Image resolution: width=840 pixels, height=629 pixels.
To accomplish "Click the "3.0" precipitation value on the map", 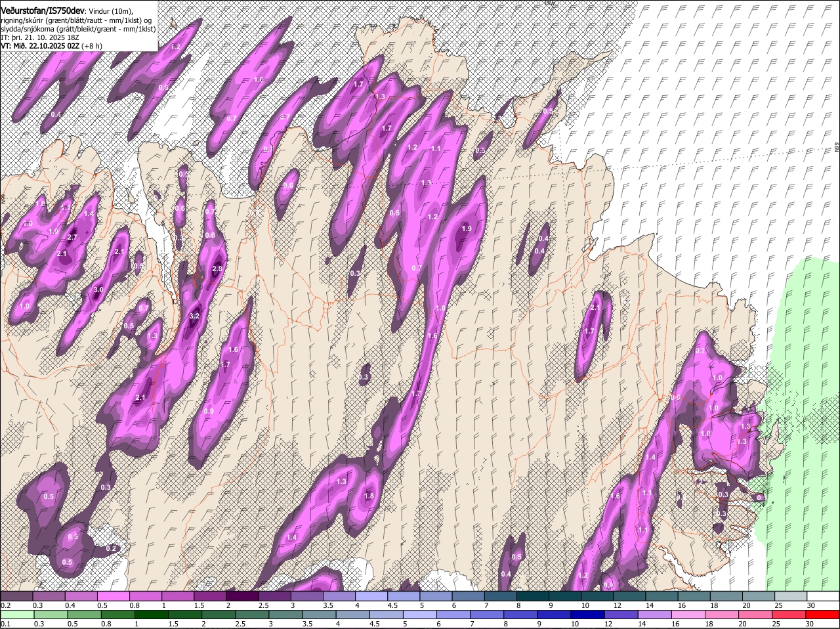I will (x=98, y=290).
